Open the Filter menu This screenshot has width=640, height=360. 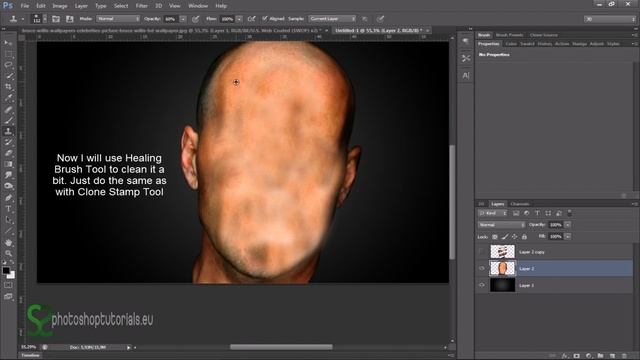[x=142, y=6]
